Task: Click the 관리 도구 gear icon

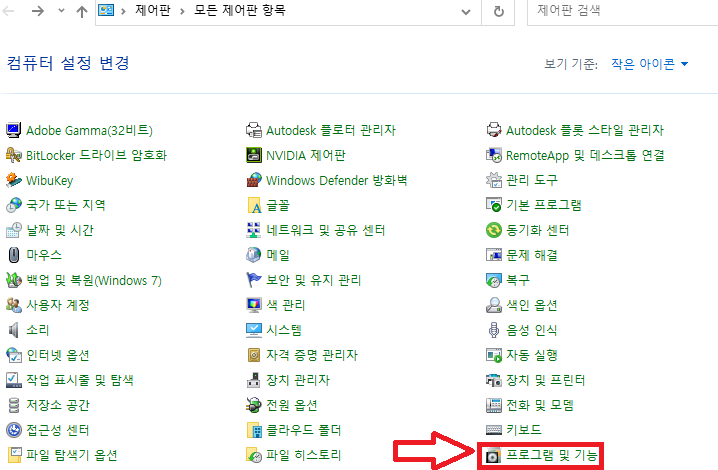Action: coord(494,180)
